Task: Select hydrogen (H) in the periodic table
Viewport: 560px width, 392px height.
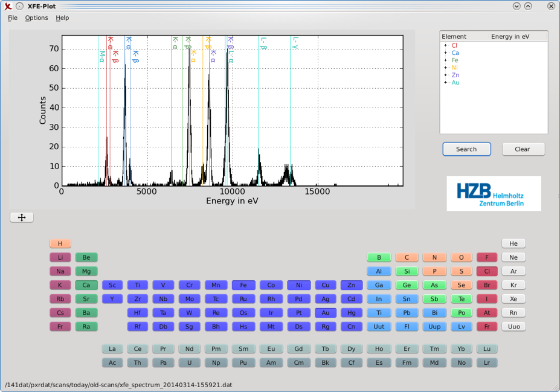Action: (60, 243)
